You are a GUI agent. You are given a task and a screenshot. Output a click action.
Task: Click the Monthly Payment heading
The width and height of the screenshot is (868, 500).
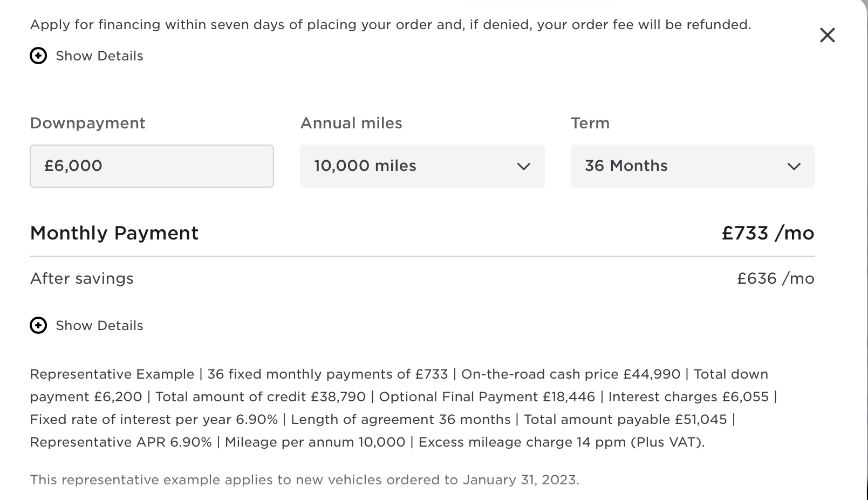click(x=114, y=233)
